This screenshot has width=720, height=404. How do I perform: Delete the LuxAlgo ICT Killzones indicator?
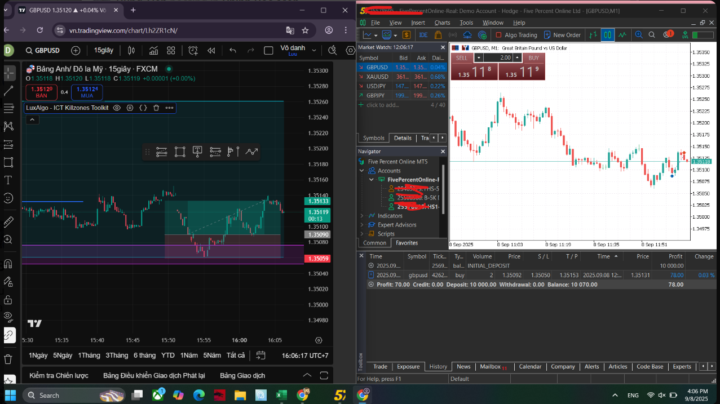[x=156, y=108]
